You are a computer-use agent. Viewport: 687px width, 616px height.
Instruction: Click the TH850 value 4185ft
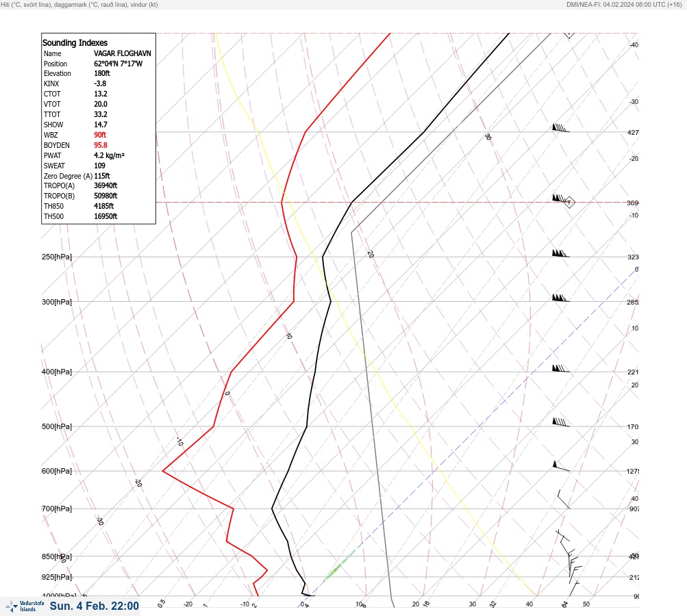tap(104, 206)
